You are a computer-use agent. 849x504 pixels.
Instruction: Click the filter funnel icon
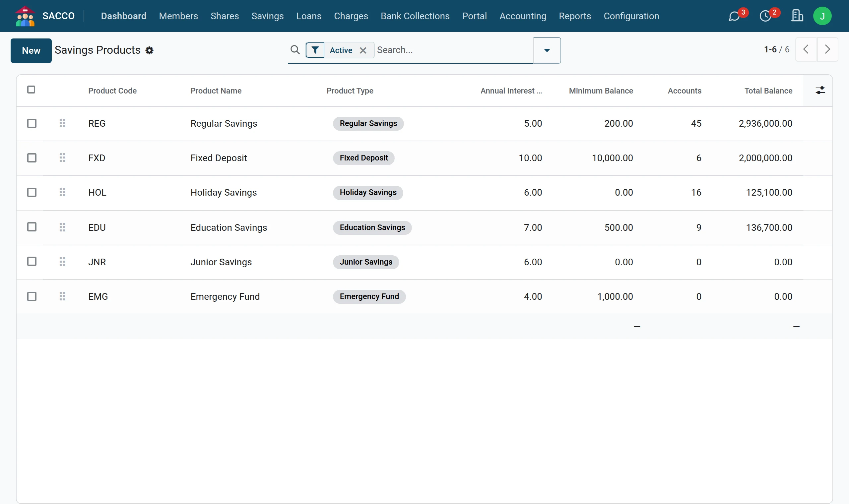click(315, 50)
